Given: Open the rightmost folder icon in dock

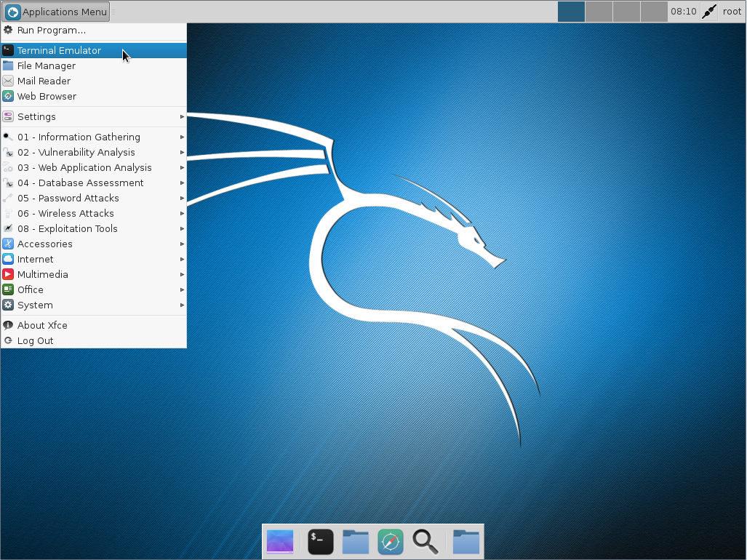Looking at the screenshot, I should (466, 542).
